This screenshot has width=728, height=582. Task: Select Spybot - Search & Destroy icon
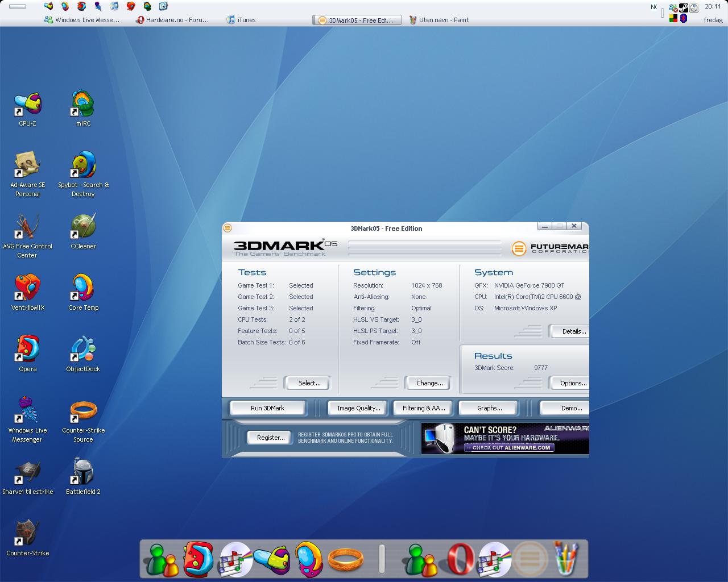click(83, 174)
